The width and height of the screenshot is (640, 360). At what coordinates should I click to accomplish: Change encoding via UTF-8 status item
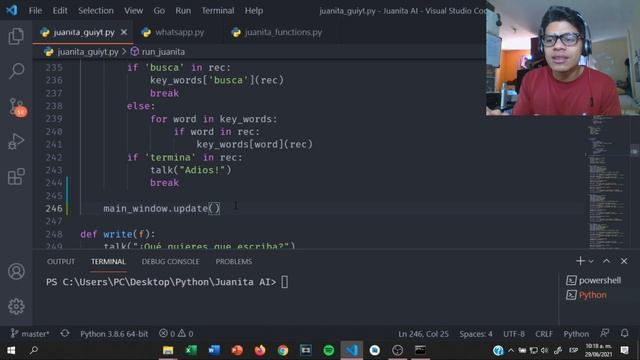(514, 334)
